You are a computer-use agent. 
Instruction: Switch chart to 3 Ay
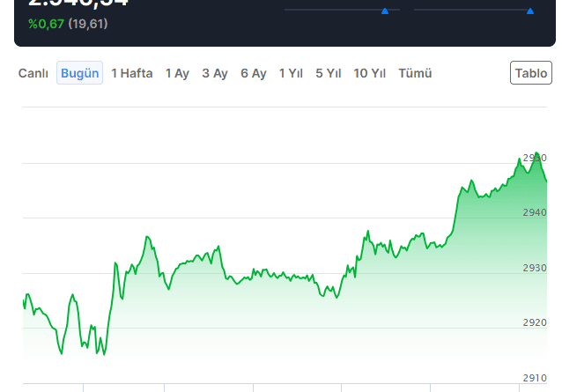215,73
